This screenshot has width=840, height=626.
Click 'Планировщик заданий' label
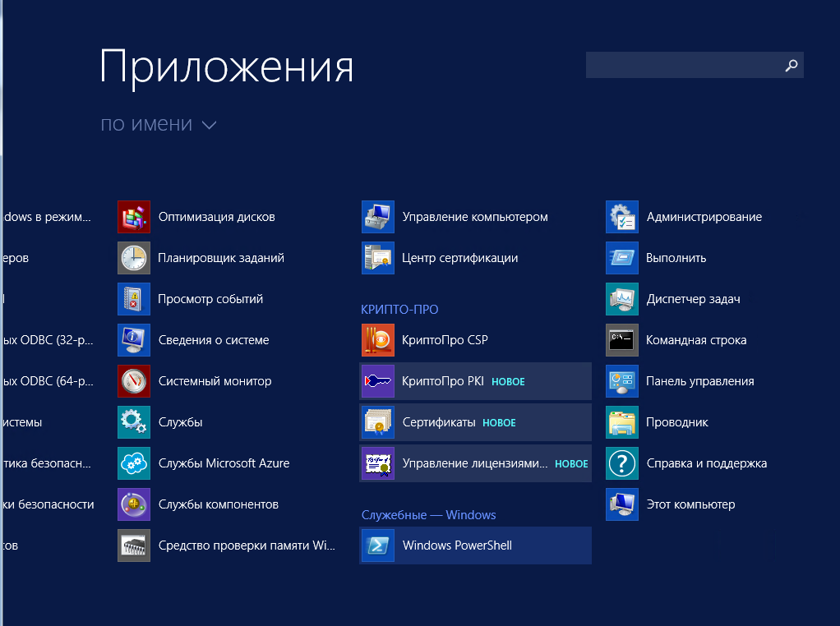tap(221, 258)
